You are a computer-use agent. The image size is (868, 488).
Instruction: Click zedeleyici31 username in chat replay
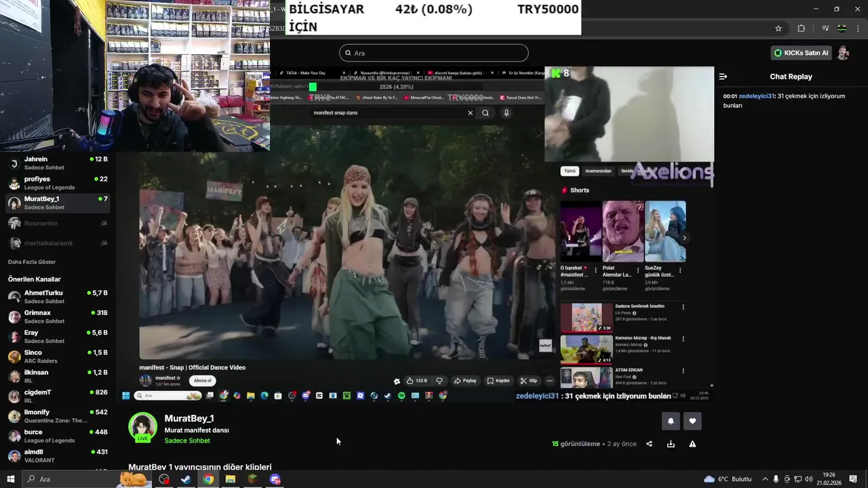tap(757, 96)
